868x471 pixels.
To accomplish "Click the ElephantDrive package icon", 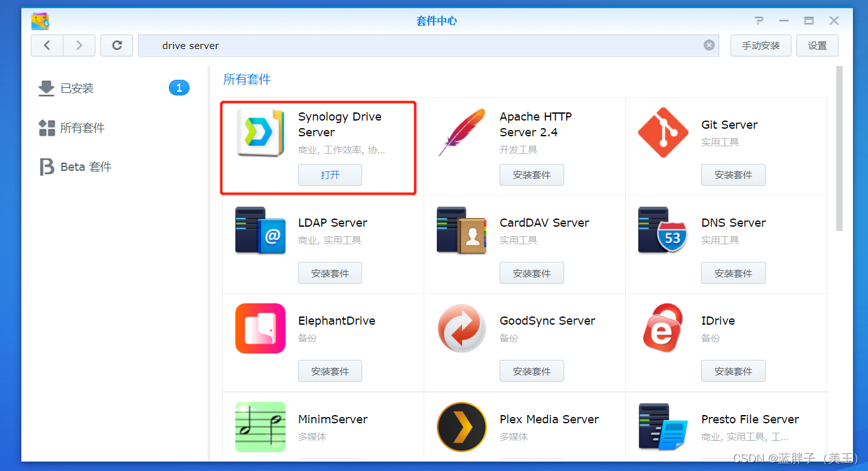I will coord(260,328).
